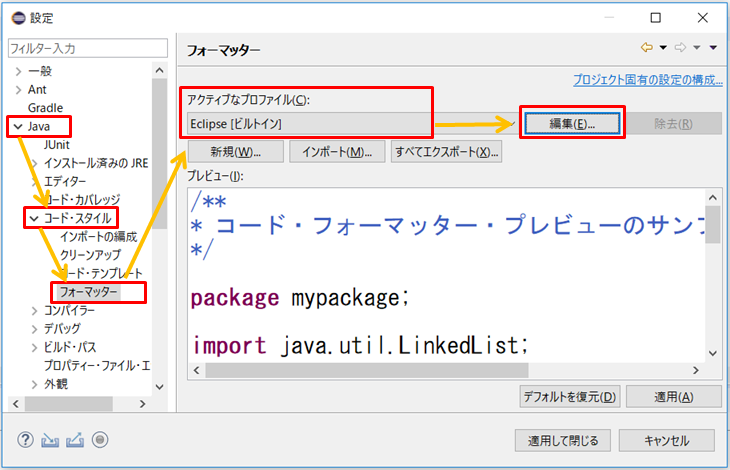Click the export preferences icon
730x470 pixels.
point(76,440)
